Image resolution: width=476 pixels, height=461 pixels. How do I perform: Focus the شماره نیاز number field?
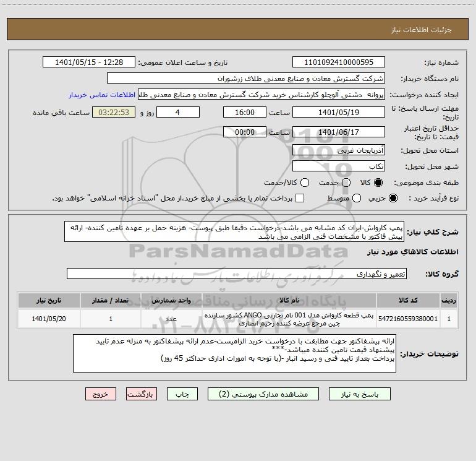point(339,62)
